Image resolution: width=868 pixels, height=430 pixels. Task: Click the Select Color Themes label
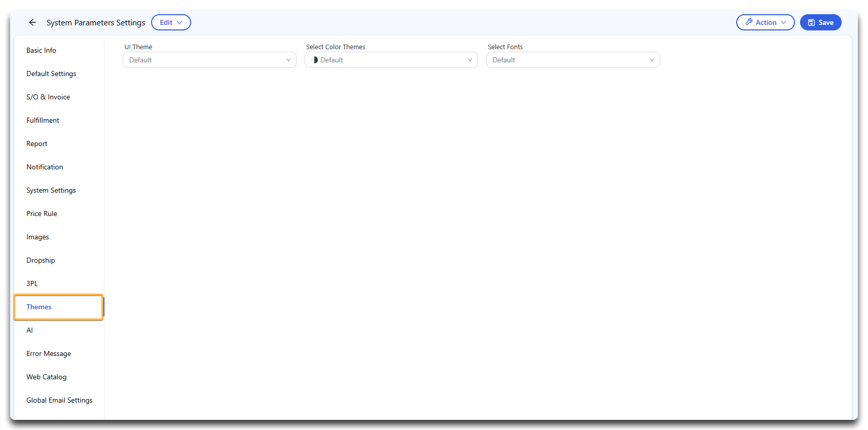[x=336, y=47]
